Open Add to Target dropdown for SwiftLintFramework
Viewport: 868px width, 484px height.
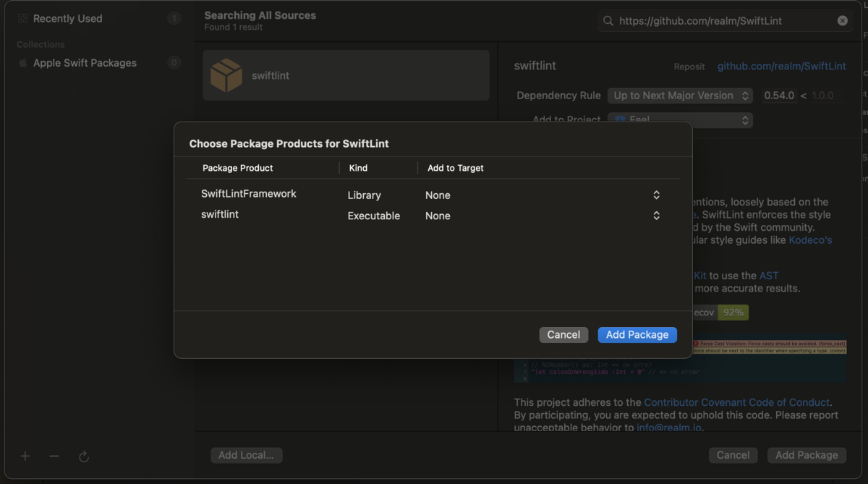point(542,195)
